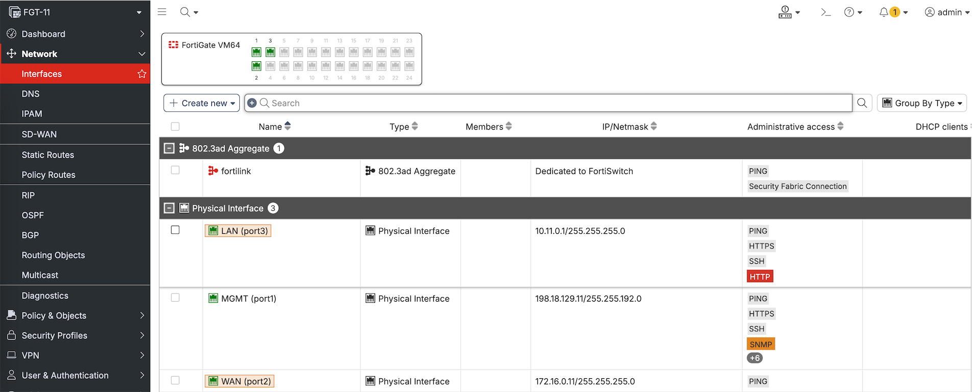Check the MGMT (port1) row checkbox
The height and width of the screenshot is (392, 980).
point(175,298)
